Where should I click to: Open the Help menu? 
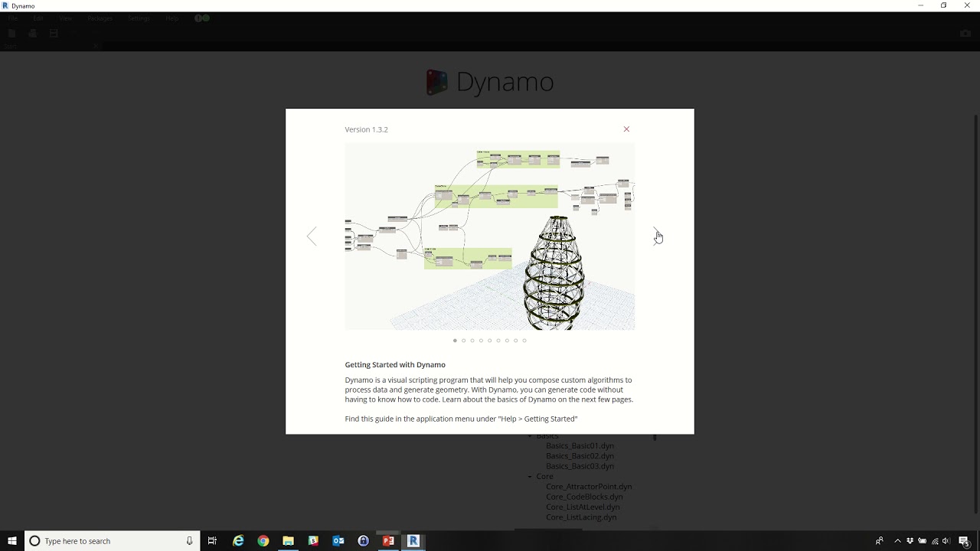pyautogui.click(x=172, y=18)
